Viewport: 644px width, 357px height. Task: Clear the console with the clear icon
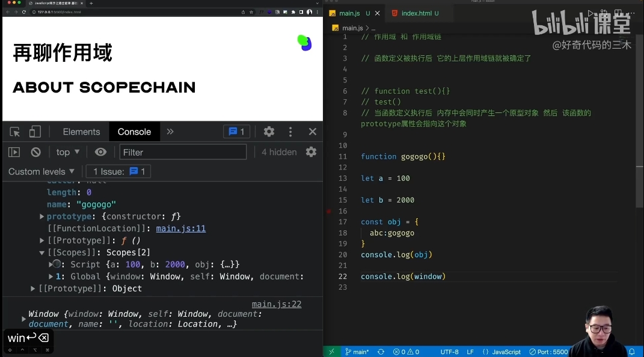35,152
